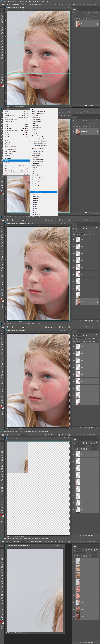
Task: Click the foreground color swatch in checkerboard screenshot
Action: [x=1, y=515]
